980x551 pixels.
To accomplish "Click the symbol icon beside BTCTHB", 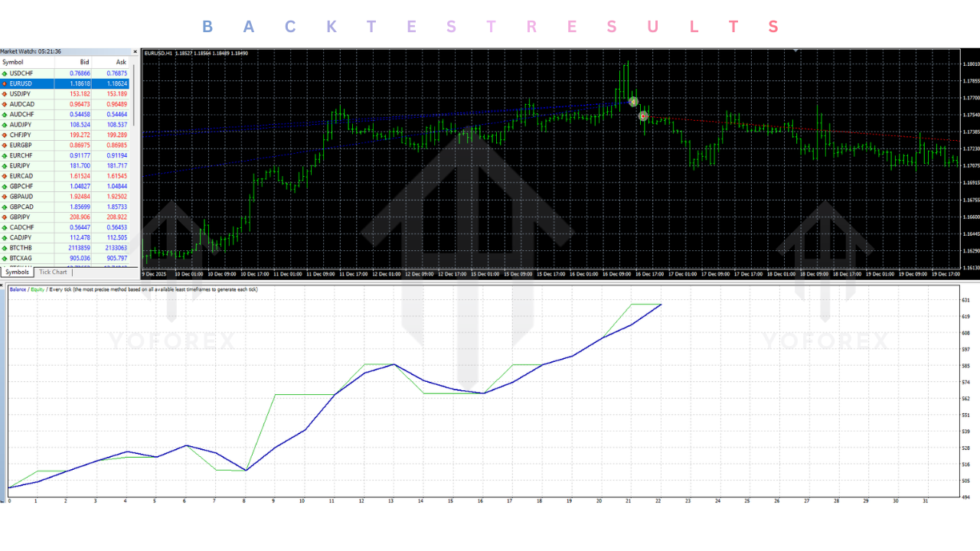I will click(x=6, y=248).
